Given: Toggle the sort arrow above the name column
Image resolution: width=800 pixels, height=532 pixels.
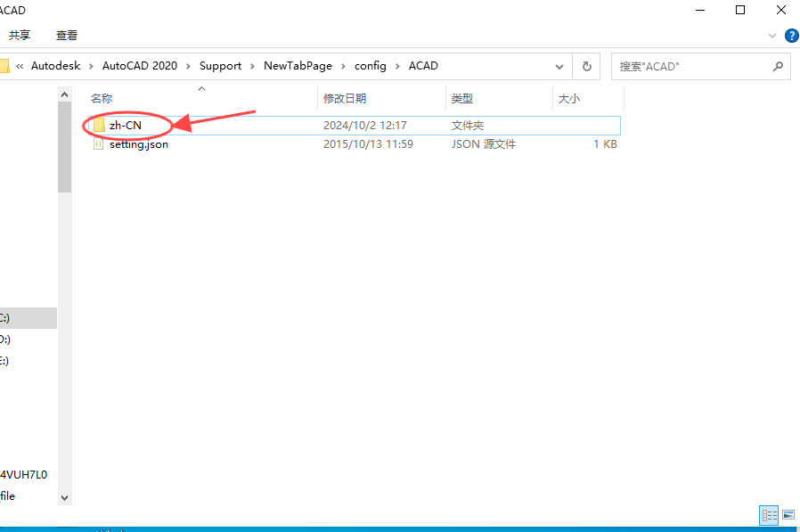Looking at the screenshot, I should tap(201, 88).
